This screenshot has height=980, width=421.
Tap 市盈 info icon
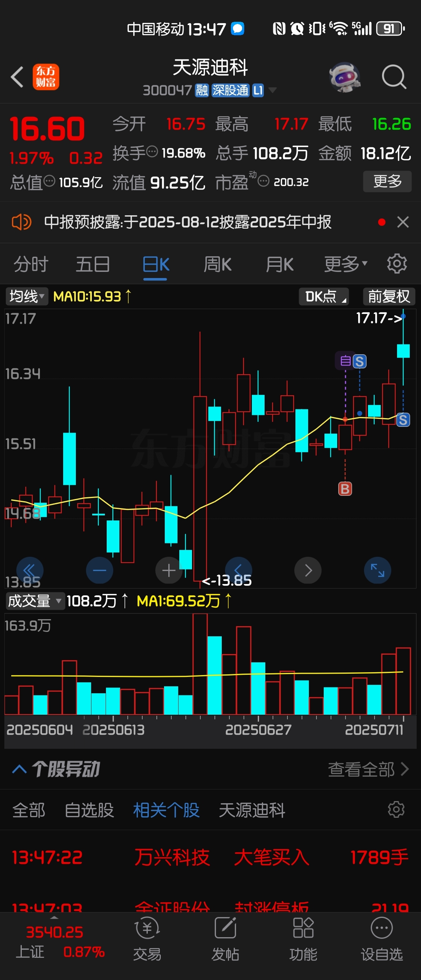[263, 181]
